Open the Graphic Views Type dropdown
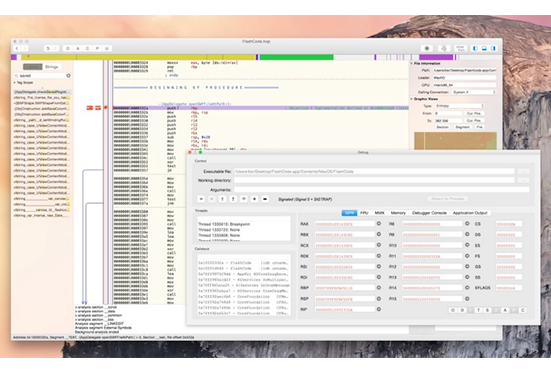Viewport: 551px width, 371px height. click(459, 106)
